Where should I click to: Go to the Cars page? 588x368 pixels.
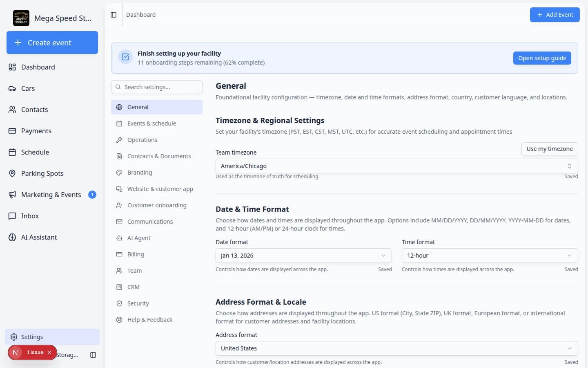point(52,88)
